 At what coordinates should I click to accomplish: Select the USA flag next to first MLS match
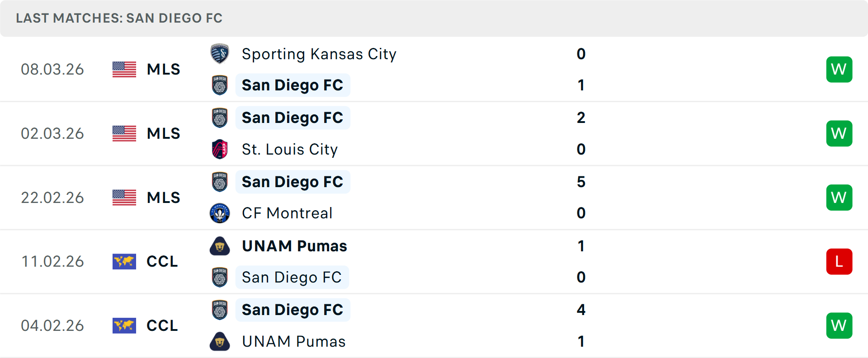(x=124, y=69)
